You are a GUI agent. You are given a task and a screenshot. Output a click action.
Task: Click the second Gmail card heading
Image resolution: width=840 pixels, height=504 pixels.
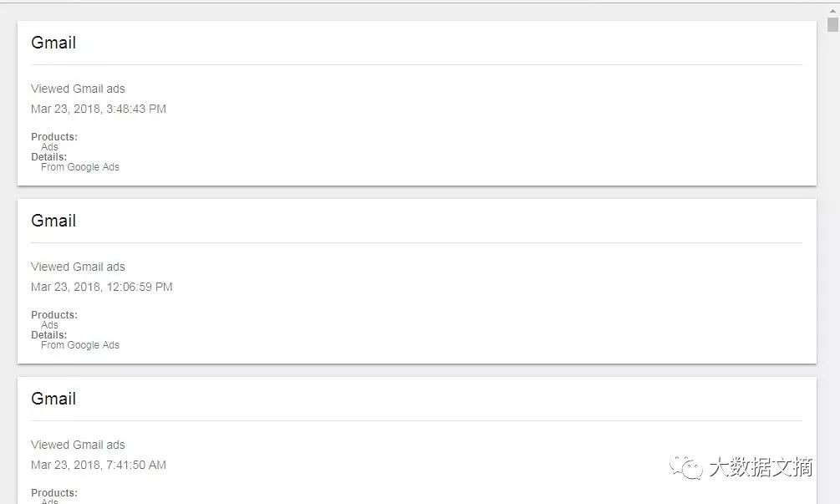53,220
